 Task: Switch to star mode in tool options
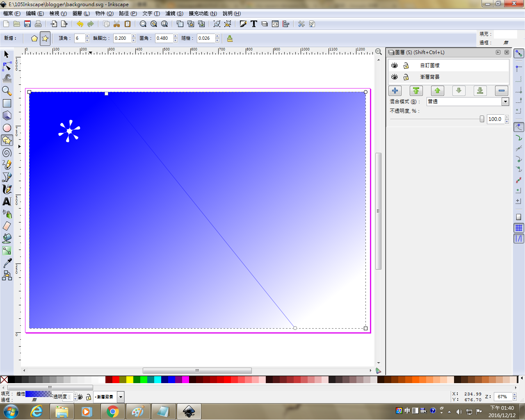pyautogui.click(x=45, y=39)
